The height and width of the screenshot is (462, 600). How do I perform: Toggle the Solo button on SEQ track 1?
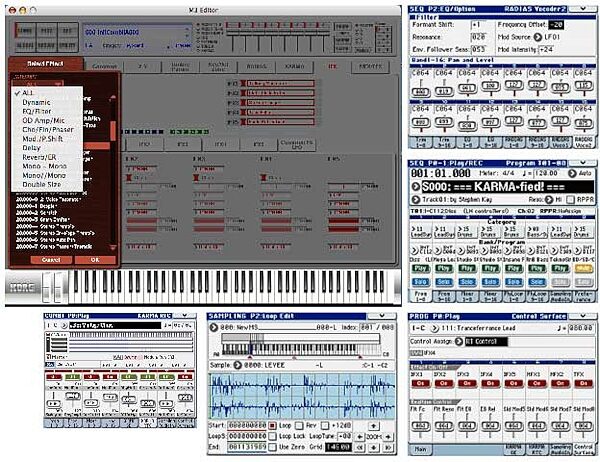click(420, 282)
